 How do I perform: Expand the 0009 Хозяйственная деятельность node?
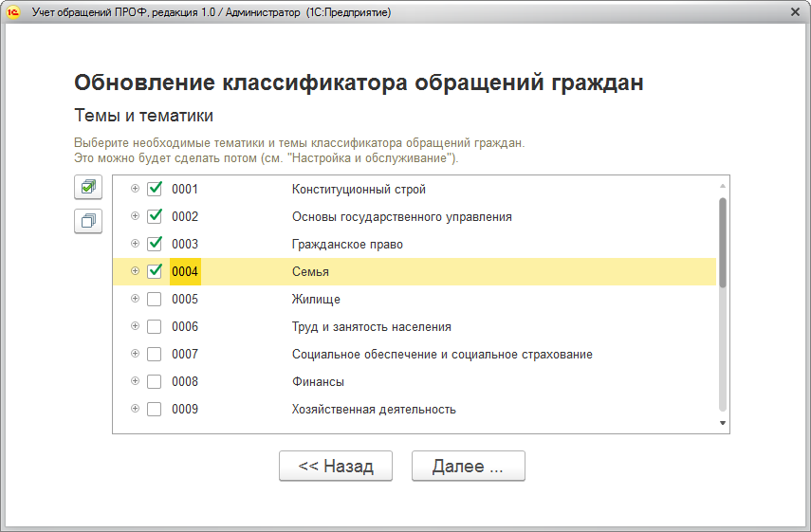click(x=135, y=410)
